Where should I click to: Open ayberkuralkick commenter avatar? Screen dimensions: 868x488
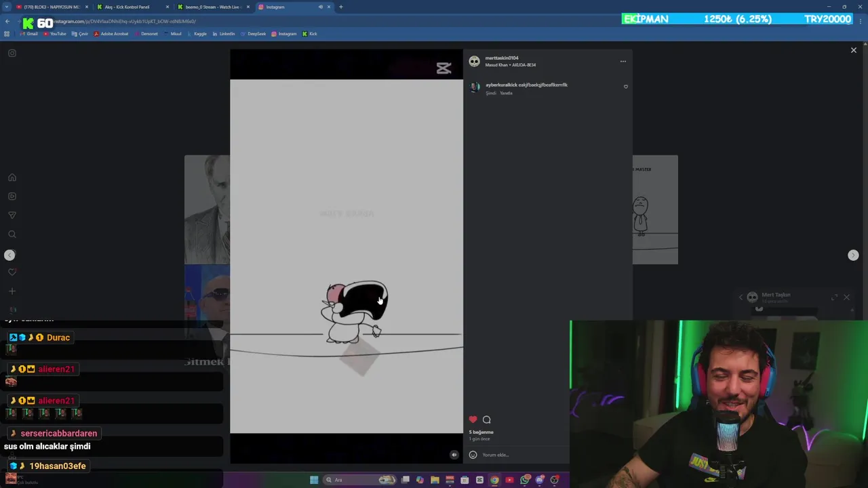pyautogui.click(x=475, y=87)
